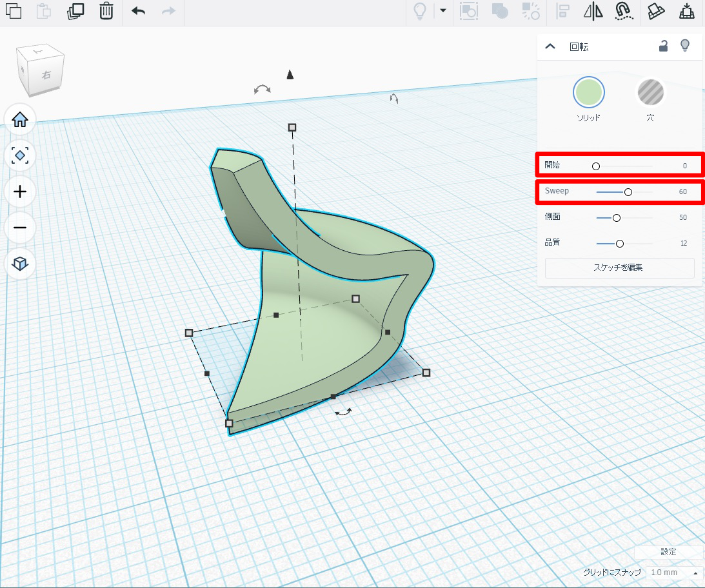The image size is (705, 588).
Task: Collapse the 回転 shape panel
Action: tap(550, 46)
